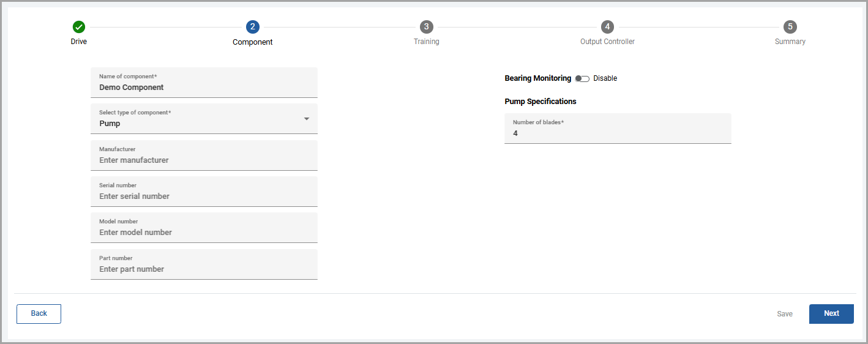Image resolution: width=868 pixels, height=344 pixels.
Task: Select the step 3 Training circle icon
Action: pyautogui.click(x=426, y=27)
